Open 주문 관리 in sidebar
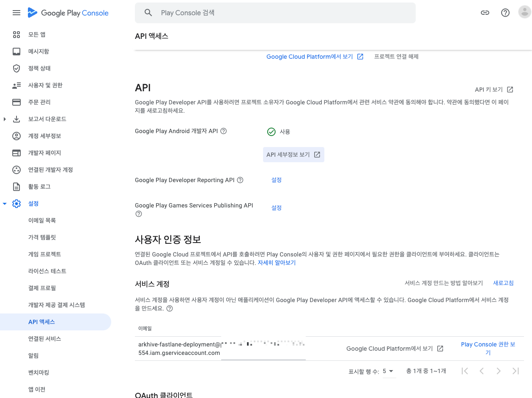Viewport: 532px width, 398px height. pyautogui.click(x=39, y=102)
